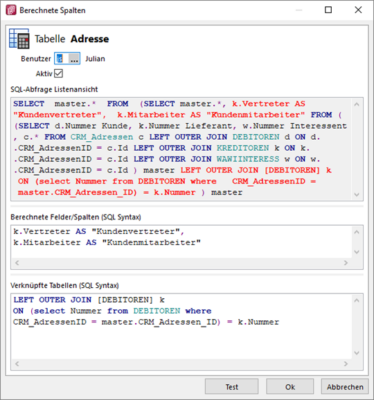Click the down arrow of Berechnete Felder scrollbar
This screenshot has width=374, height=400.
click(356, 252)
